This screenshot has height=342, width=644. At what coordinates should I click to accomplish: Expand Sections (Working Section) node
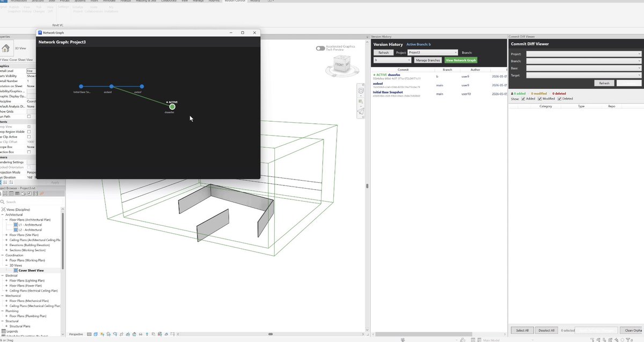(x=6, y=250)
